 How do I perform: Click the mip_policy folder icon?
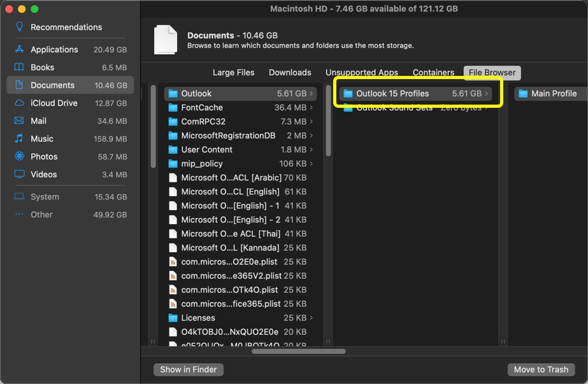pyautogui.click(x=173, y=164)
